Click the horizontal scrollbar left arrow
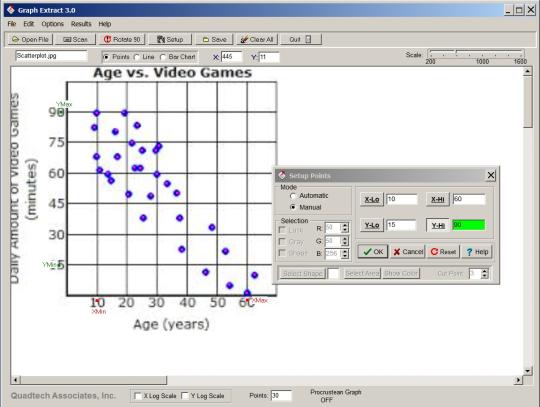This screenshot has width=540, height=407. coord(15,380)
